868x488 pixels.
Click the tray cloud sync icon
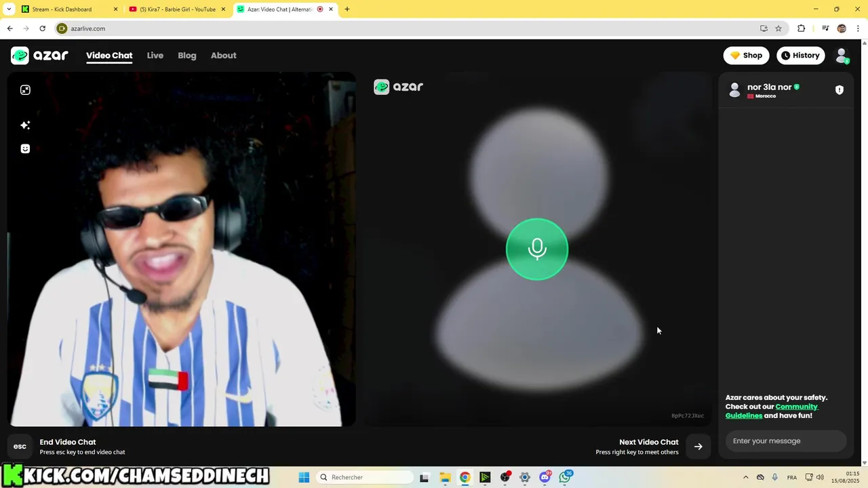click(760, 477)
